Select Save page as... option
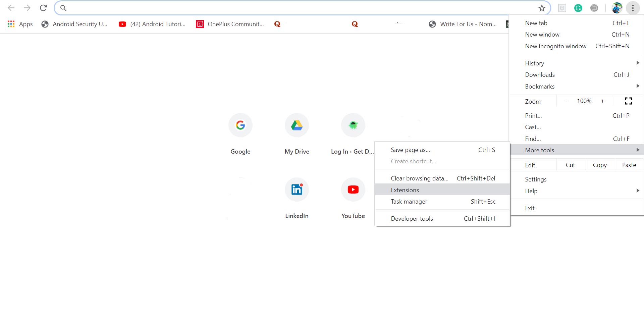Screen dimensions: 644x323 click(442, 150)
